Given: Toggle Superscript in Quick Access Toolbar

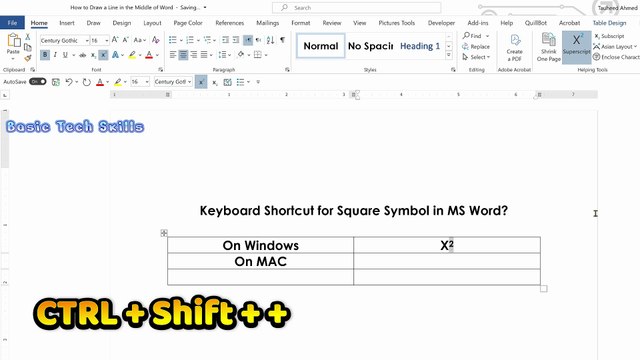Looking at the screenshot, I should pyautogui.click(x=201, y=82).
